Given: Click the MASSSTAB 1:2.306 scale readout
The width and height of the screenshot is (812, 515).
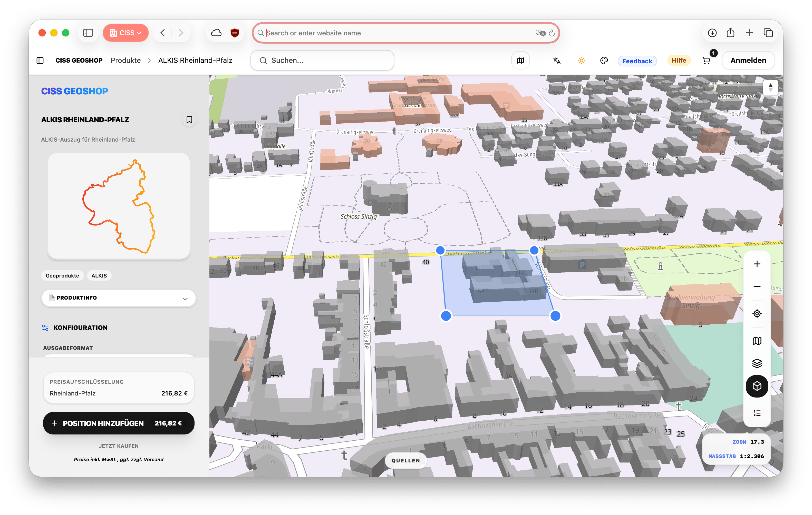Looking at the screenshot, I should (736, 456).
